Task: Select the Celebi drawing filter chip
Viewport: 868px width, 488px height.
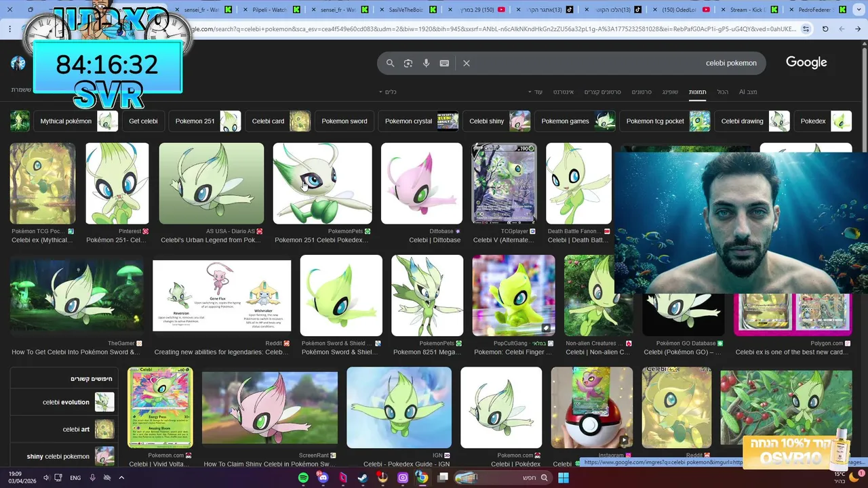Action: coord(753,121)
